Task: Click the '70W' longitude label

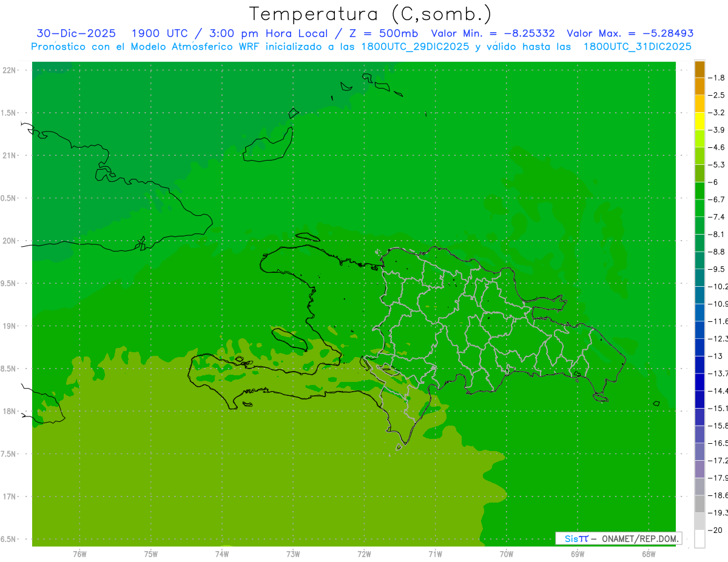Action: (x=507, y=554)
